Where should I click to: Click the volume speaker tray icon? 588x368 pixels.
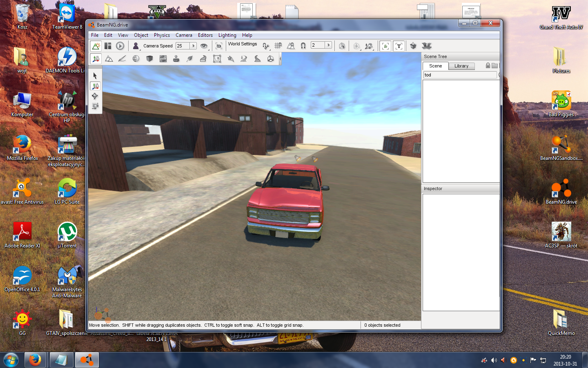[x=494, y=360]
